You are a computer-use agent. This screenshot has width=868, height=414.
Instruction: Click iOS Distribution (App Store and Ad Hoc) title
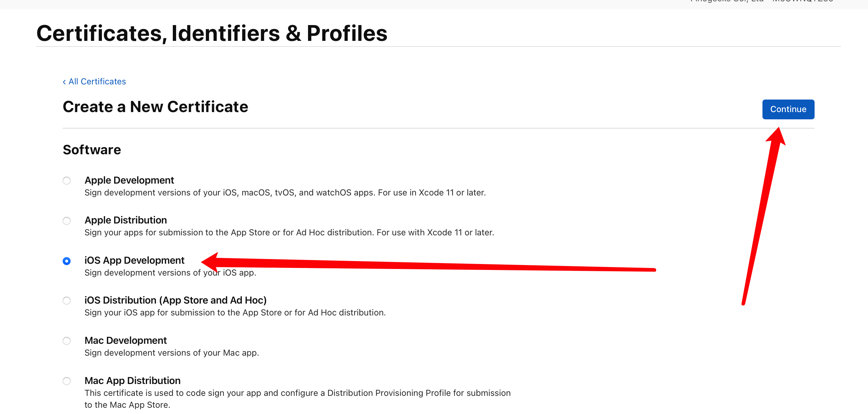tap(175, 300)
